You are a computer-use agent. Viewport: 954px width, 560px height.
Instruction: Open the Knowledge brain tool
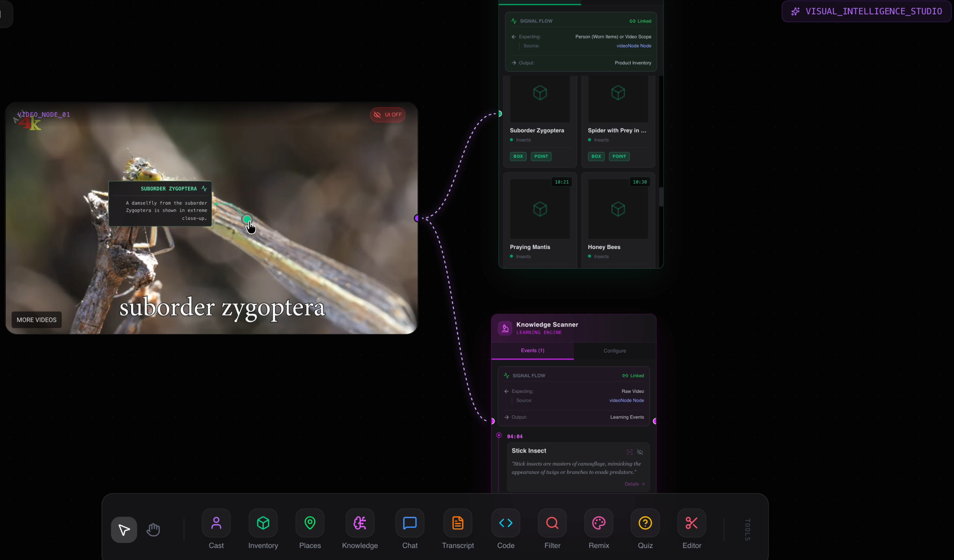359,523
